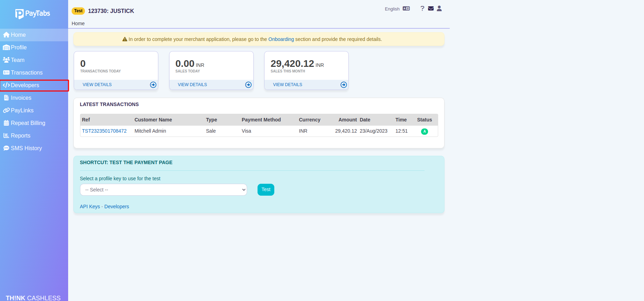View details for Transactions Today

click(97, 85)
